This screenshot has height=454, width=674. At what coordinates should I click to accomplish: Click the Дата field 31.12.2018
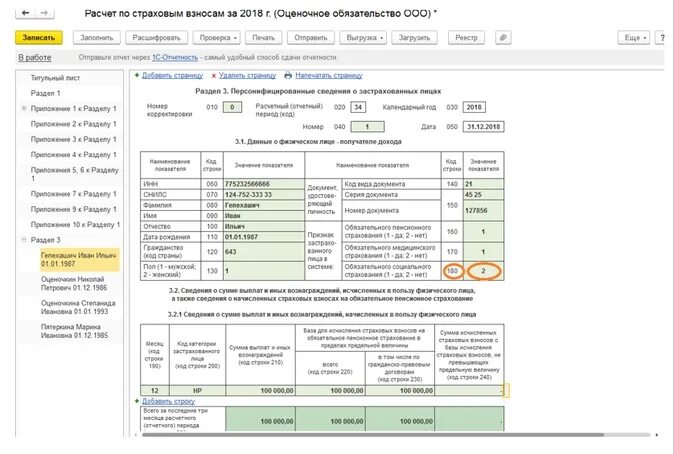click(484, 127)
